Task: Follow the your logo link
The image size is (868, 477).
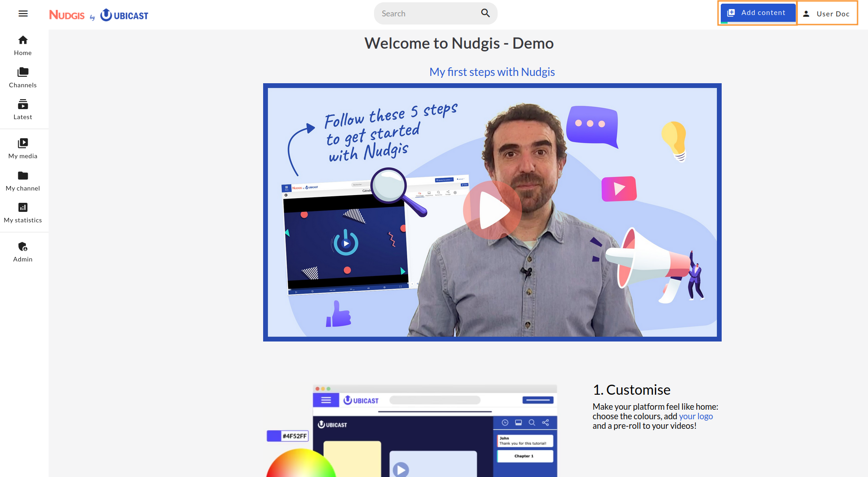Action: [x=696, y=416]
